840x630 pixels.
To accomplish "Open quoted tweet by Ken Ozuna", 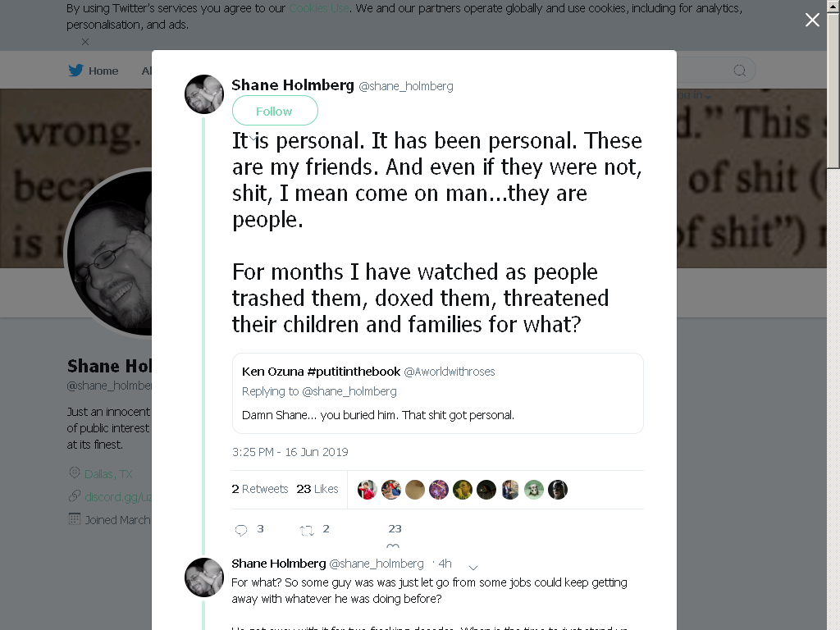I will [438, 393].
